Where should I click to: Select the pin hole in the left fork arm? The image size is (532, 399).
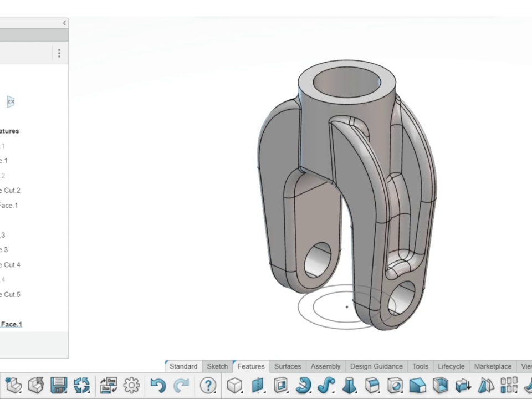[318, 259]
